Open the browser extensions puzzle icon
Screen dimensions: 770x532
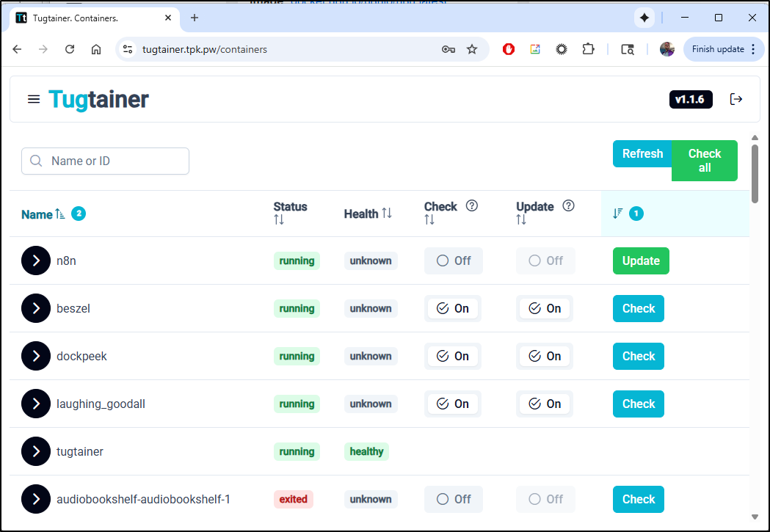coord(588,49)
